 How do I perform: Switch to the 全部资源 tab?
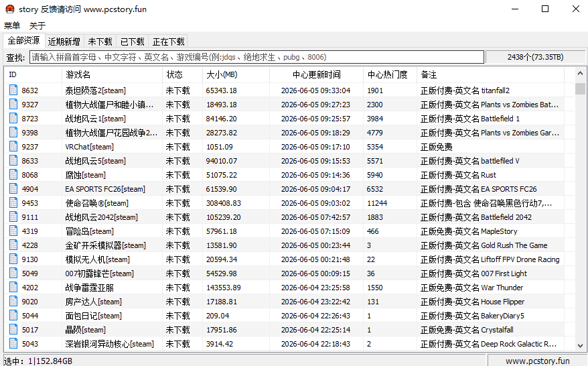coord(23,40)
